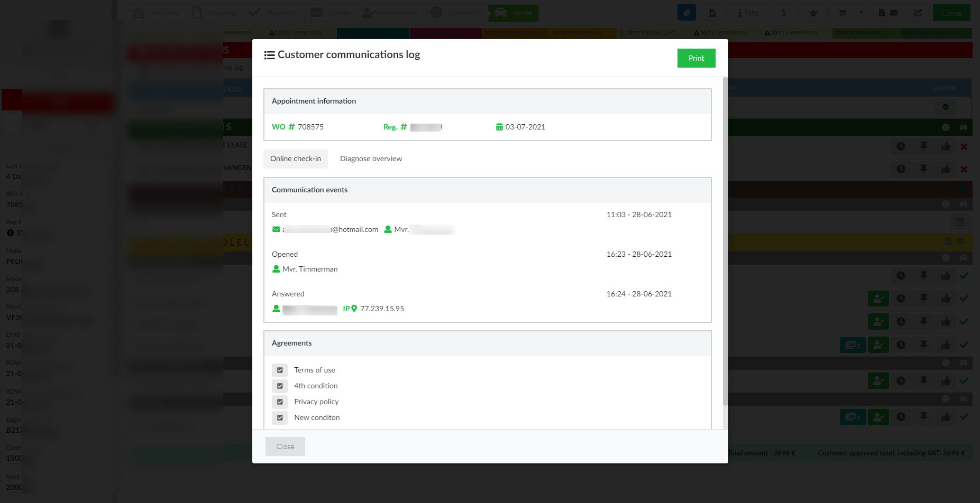
Task: Click the Info button in top toolbar
Action: tap(748, 13)
